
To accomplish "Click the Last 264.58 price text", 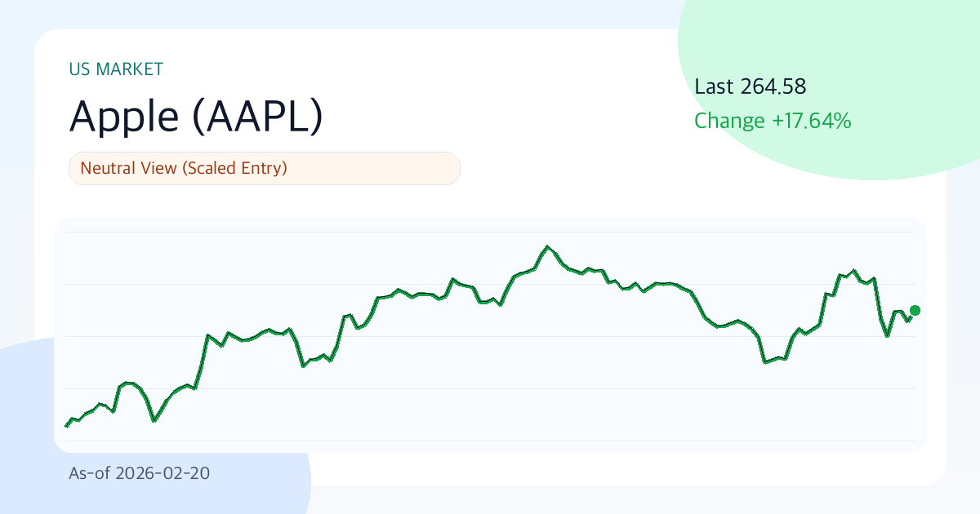I will tap(750, 86).
